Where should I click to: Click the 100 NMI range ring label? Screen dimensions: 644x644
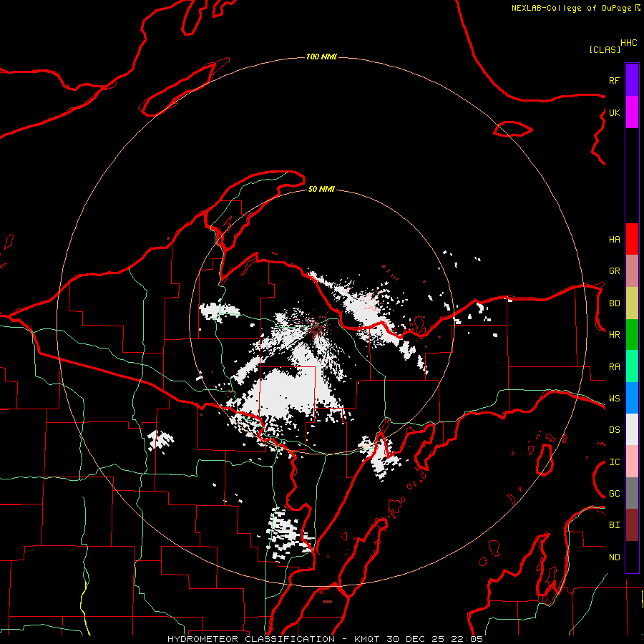[x=321, y=57]
